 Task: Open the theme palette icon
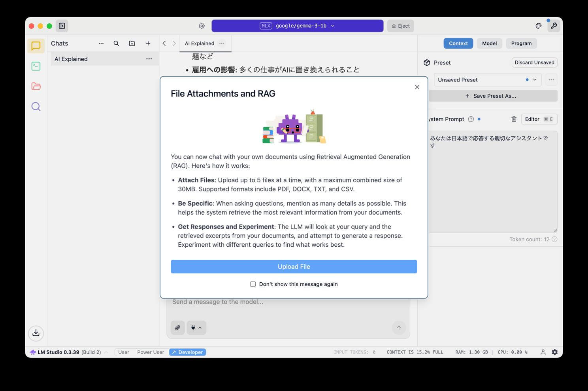pyautogui.click(x=538, y=26)
